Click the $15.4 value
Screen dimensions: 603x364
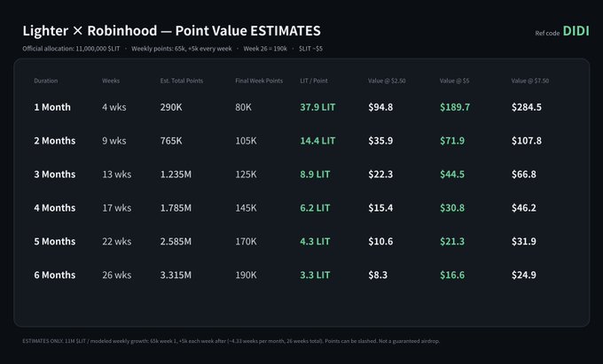pyautogui.click(x=380, y=208)
